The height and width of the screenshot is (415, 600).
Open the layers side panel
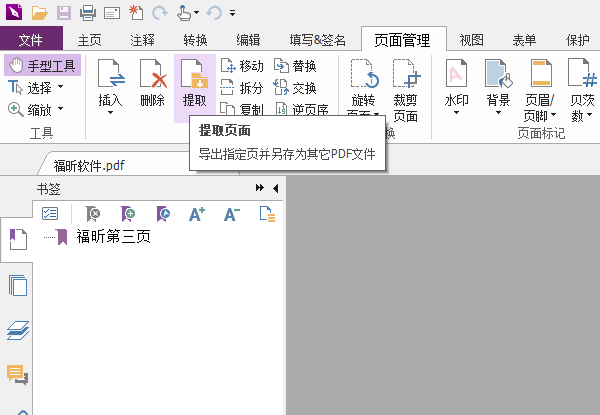click(18, 330)
